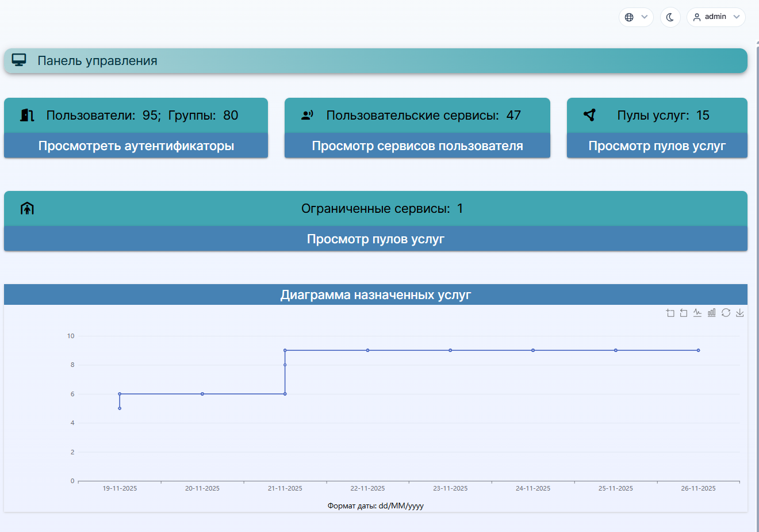Open Просмотр сервисов пользователя

tap(417, 146)
